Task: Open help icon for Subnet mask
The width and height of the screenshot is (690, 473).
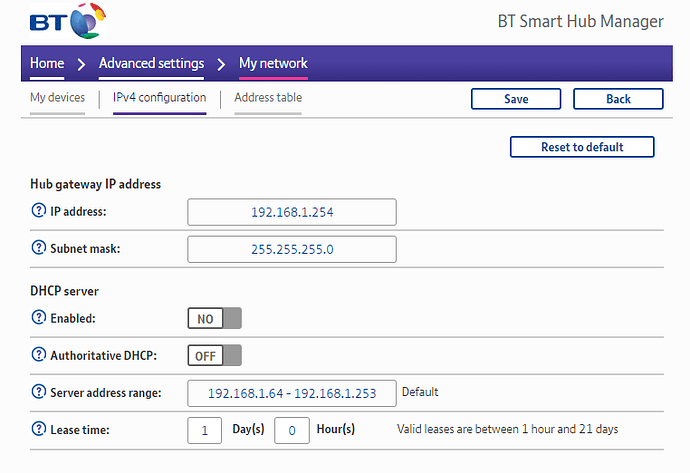Action: pyautogui.click(x=39, y=248)
